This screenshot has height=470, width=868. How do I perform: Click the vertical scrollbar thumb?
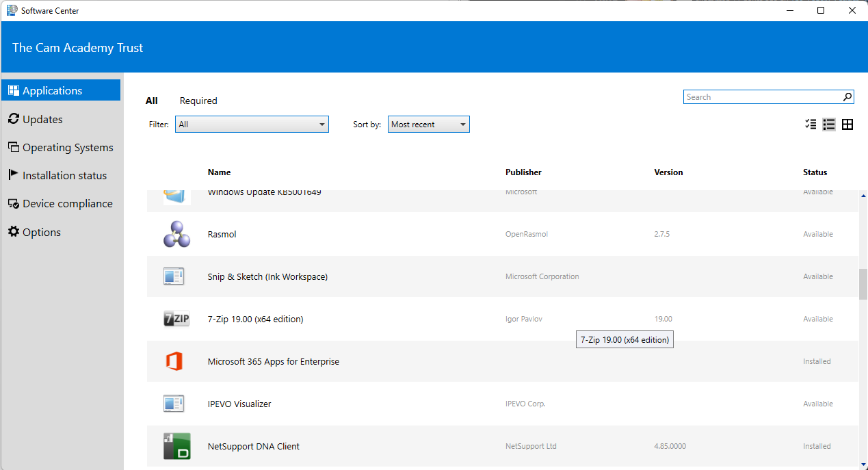(863, 284)
